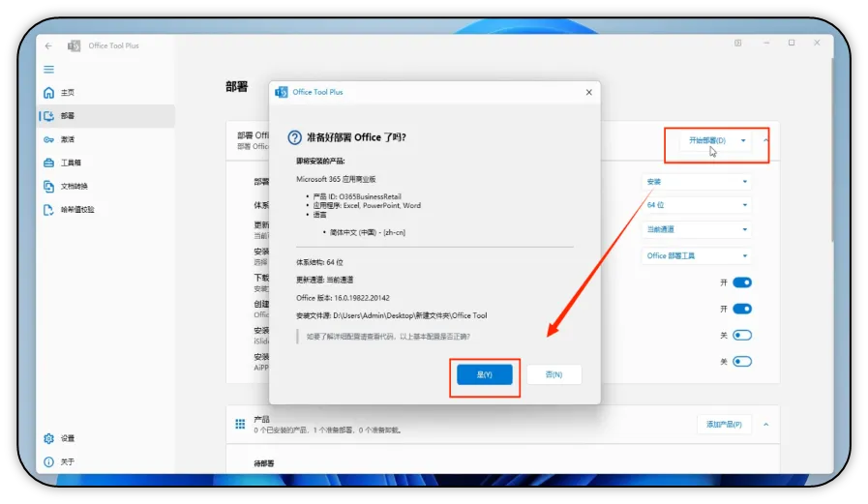868x504 pixels.
Task: Turn off the second 开 toggle in the 创建 row
Action: pyautogui.click(x=742, y=309)
